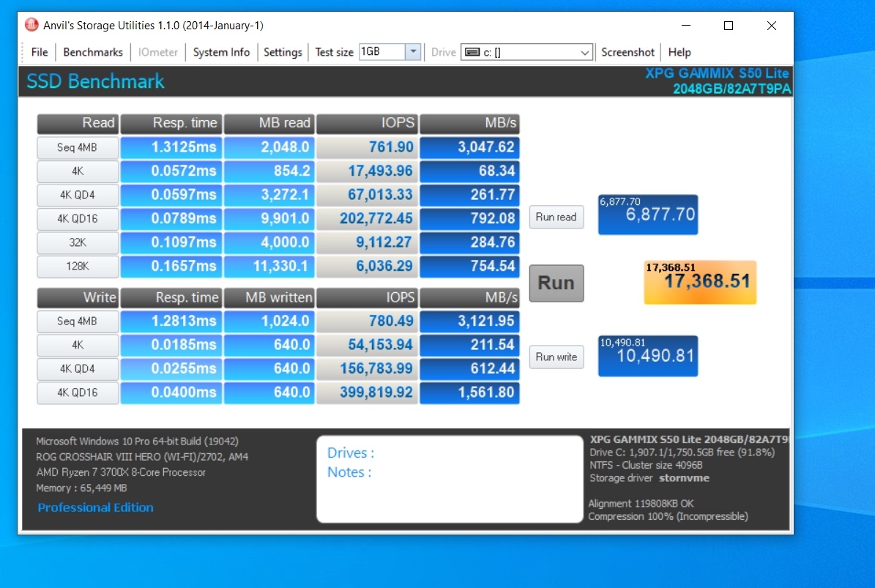Click the Run read button
The height and width of the screenshot is (588, 875).
point(556,217)
